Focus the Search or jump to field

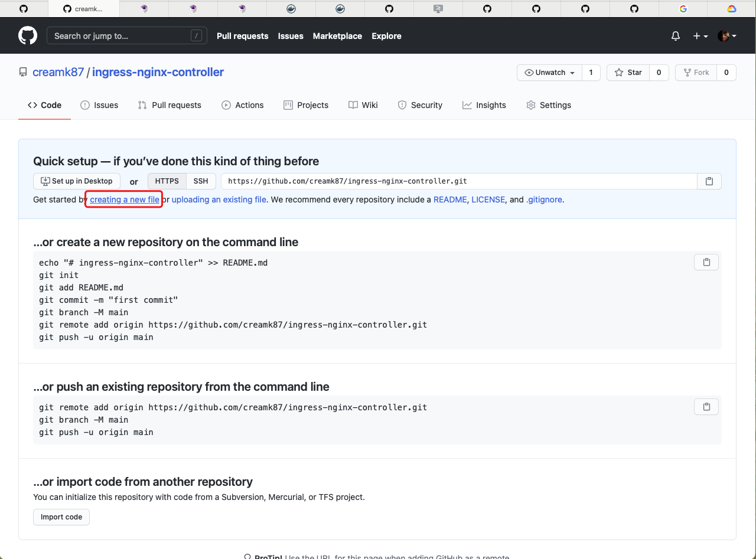(127, 36)
